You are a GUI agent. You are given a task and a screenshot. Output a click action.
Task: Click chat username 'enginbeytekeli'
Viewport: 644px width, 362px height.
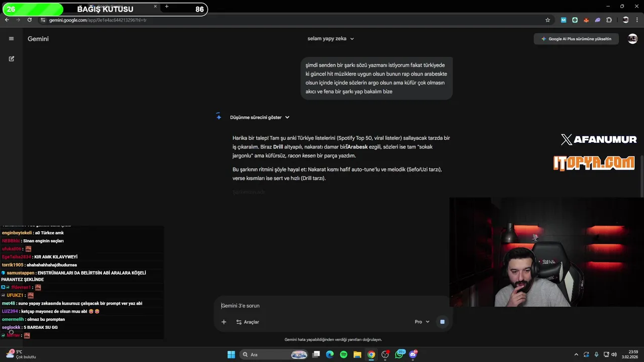click(17, 233)
